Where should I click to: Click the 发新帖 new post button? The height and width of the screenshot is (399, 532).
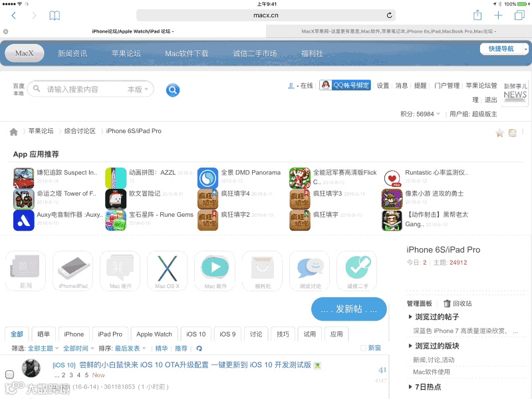tap(348, 309)
